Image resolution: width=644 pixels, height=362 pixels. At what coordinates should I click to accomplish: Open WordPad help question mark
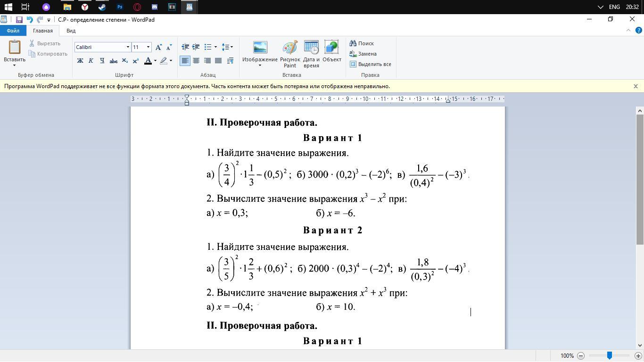(x=638, y=30)
